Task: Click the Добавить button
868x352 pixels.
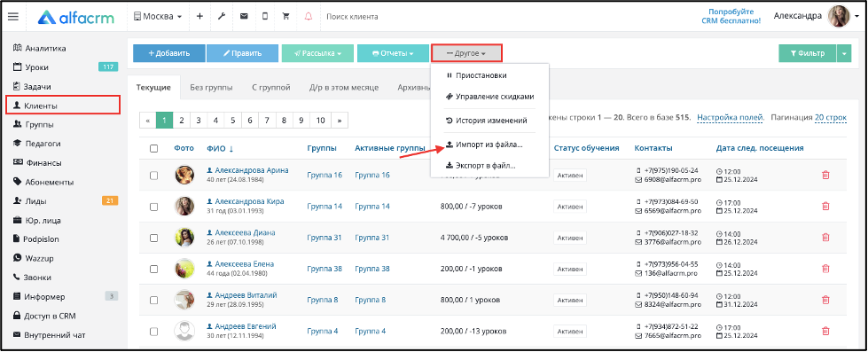Action: tap(169, 54)
